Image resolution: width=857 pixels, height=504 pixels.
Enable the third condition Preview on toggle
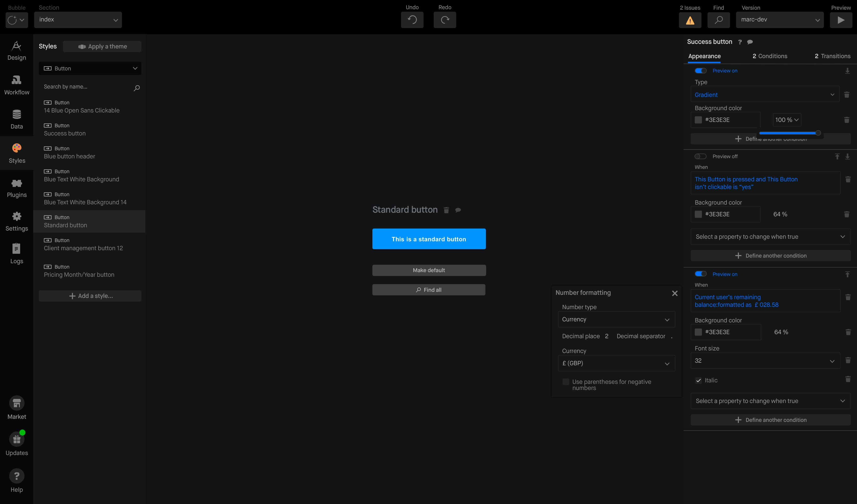[700, 275]
